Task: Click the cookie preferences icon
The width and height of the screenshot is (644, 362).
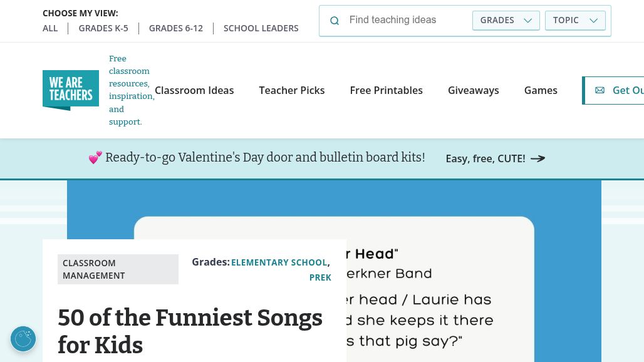Action: coord(23,339)
